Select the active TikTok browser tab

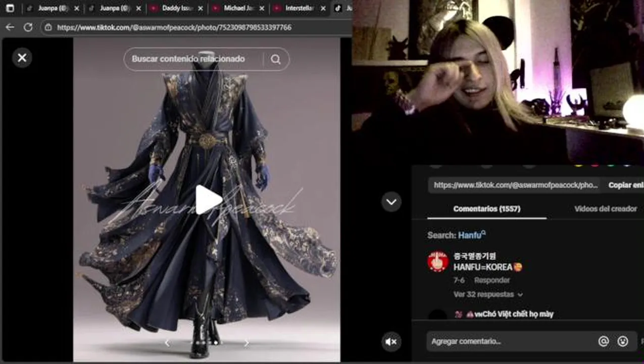coord(342,8)
